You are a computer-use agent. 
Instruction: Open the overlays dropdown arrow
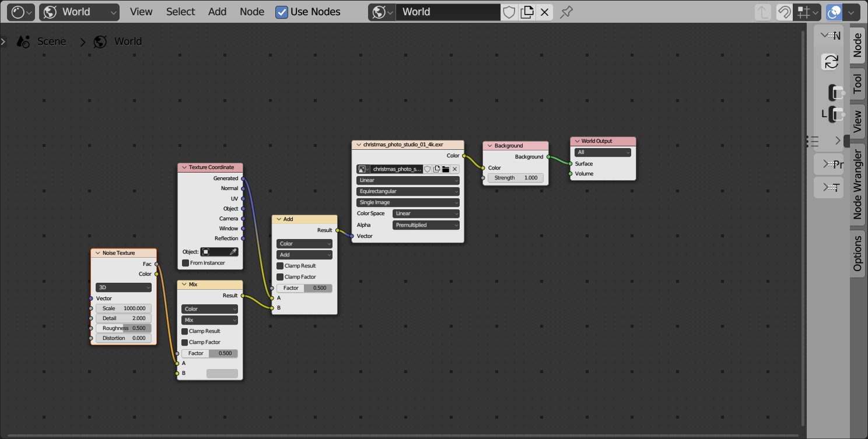851,12
